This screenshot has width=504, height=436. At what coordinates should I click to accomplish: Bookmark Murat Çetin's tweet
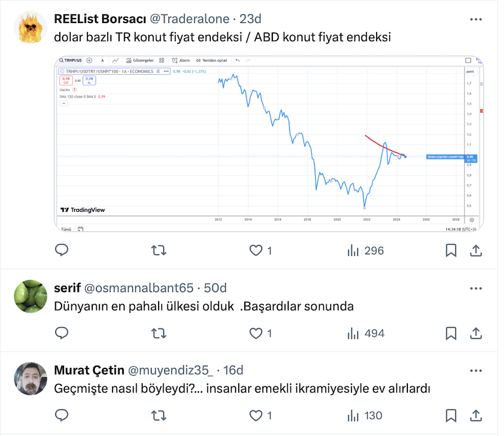click(x=451, y=416)
